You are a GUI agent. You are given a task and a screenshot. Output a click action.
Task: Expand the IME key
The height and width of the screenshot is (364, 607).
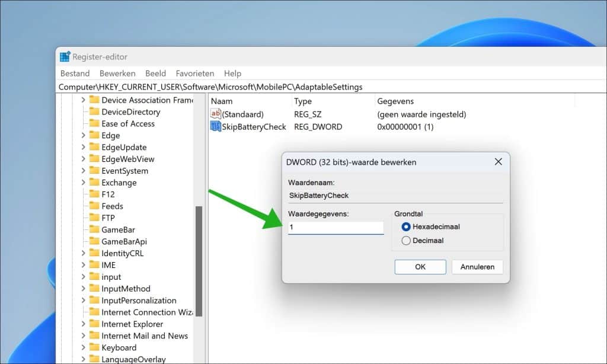(83, 265)
